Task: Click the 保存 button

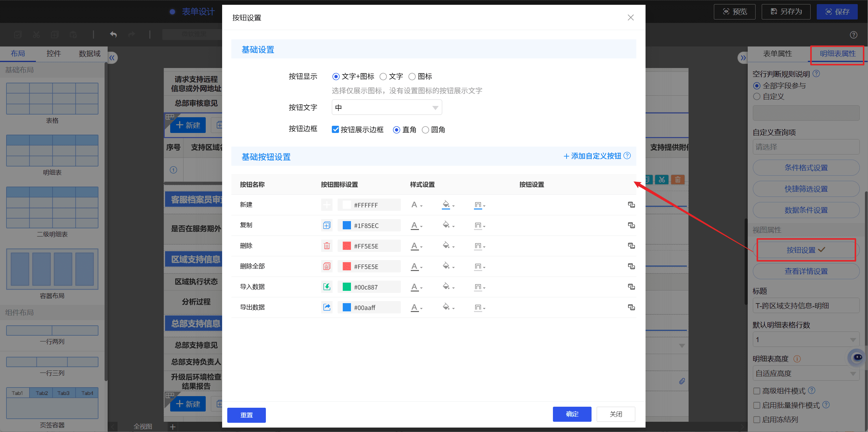Action: coord(837,12)
